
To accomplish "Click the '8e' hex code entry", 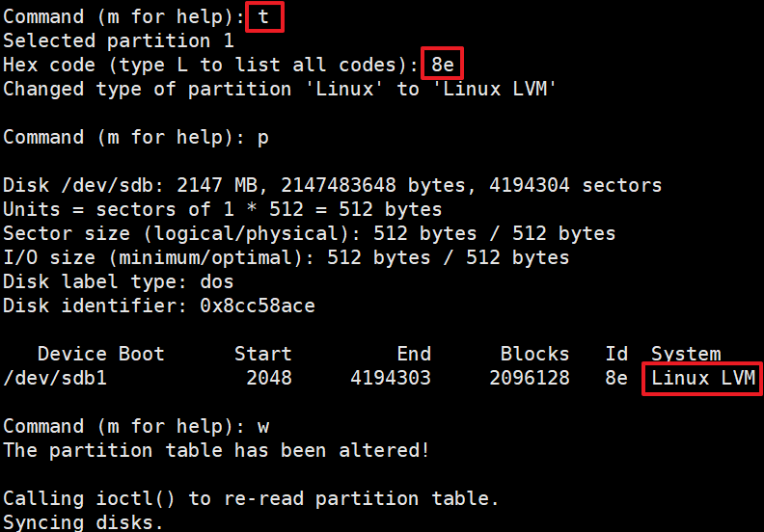I will point(443,65).
